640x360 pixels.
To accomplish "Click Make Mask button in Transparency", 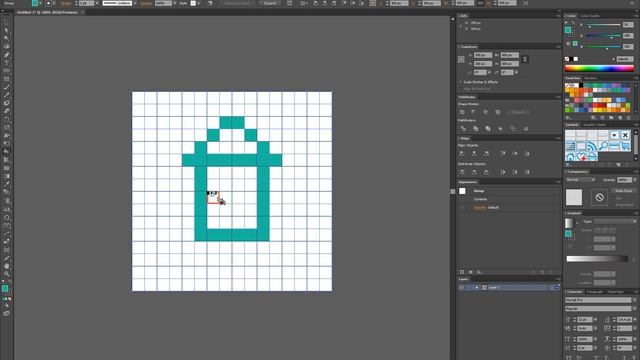I will (x=623, y=191).
